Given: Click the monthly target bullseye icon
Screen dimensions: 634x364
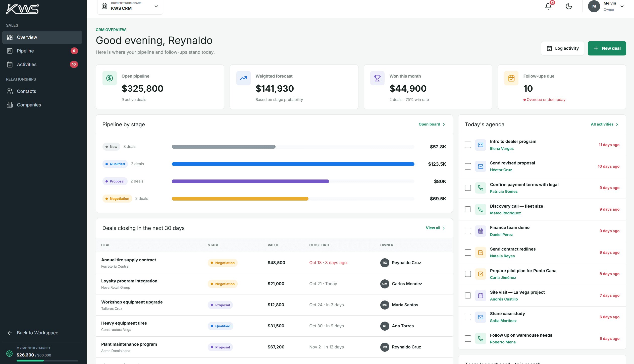Looking at the screenshot, I should (x=9, y=353).
